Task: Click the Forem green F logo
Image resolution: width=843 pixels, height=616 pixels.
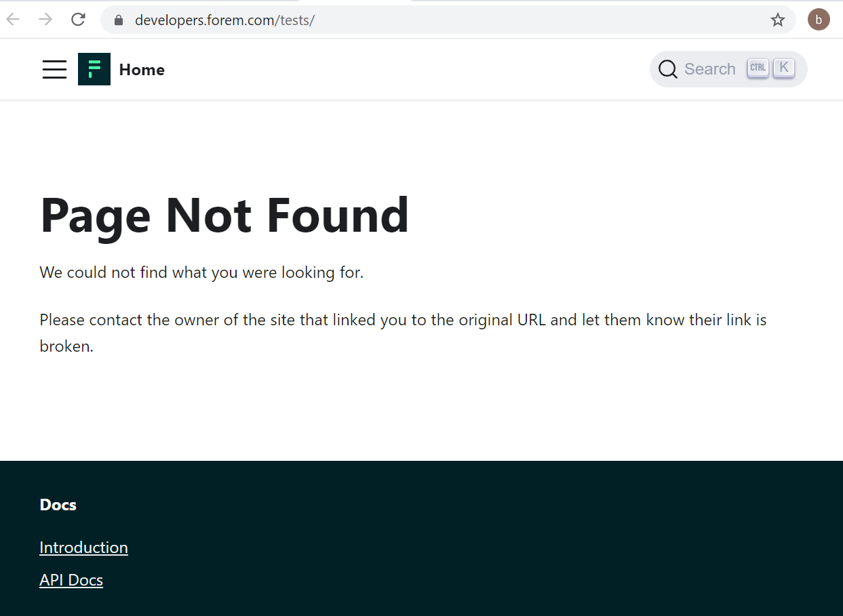Action: [94, 69]
